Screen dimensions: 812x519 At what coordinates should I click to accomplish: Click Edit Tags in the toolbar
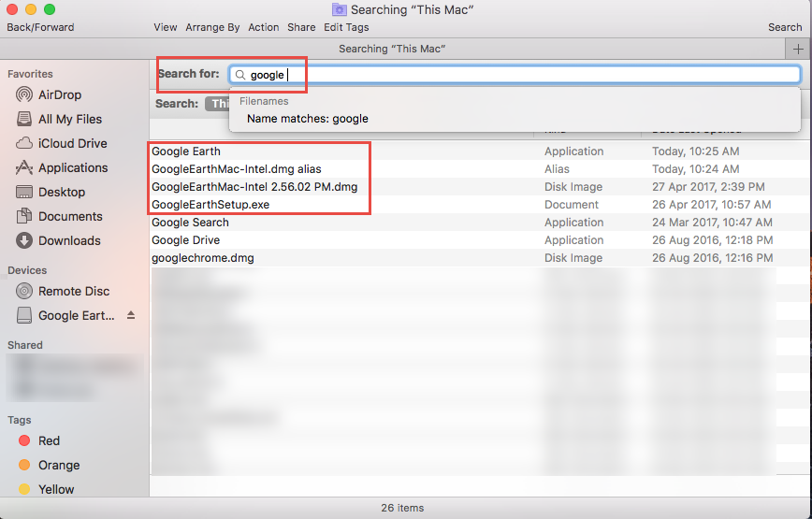pos(346,27)
